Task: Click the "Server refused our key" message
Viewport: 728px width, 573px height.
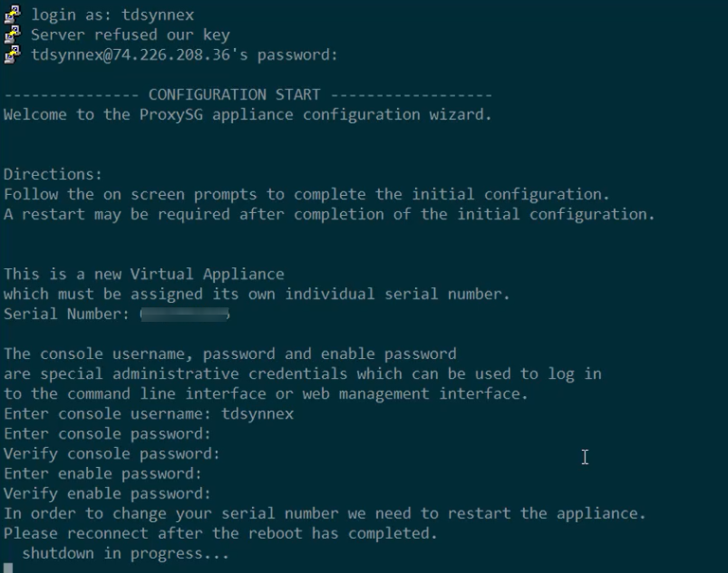Action: [131, 34]
